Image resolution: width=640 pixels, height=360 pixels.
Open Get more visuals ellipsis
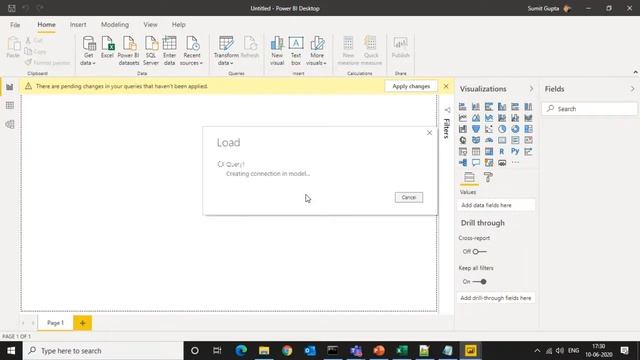click(515, 162)
